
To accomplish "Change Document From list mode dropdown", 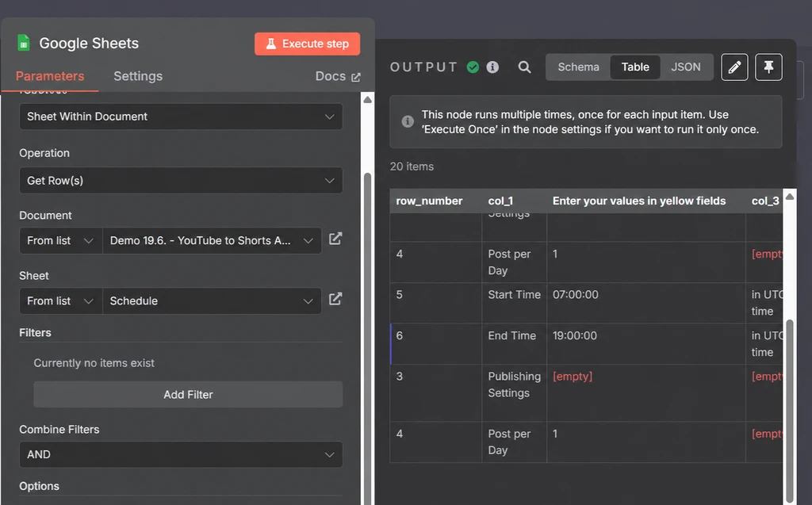I will point(61,241).
